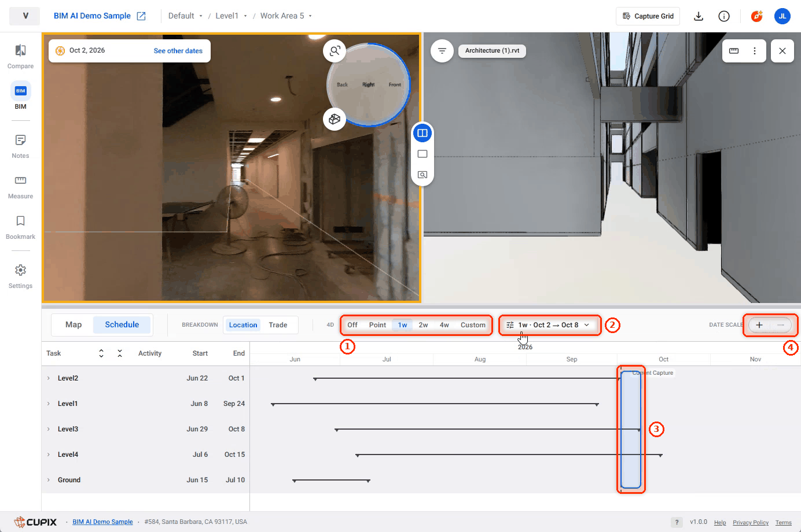This screenshot has width=801, height=532.
Task: Click the Capture Grid button
Action: click(x=648, y=16)
